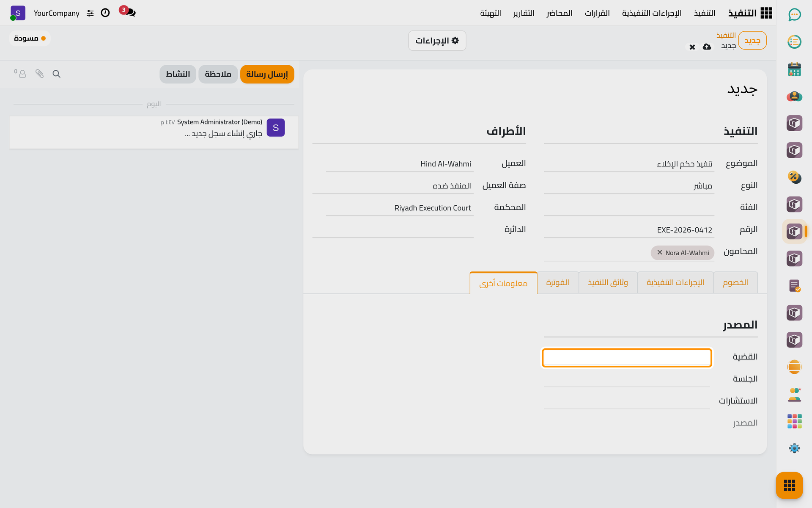Open the conversations icon with badge 3
The height and width of the screenshot is (508, 812).
128,12
